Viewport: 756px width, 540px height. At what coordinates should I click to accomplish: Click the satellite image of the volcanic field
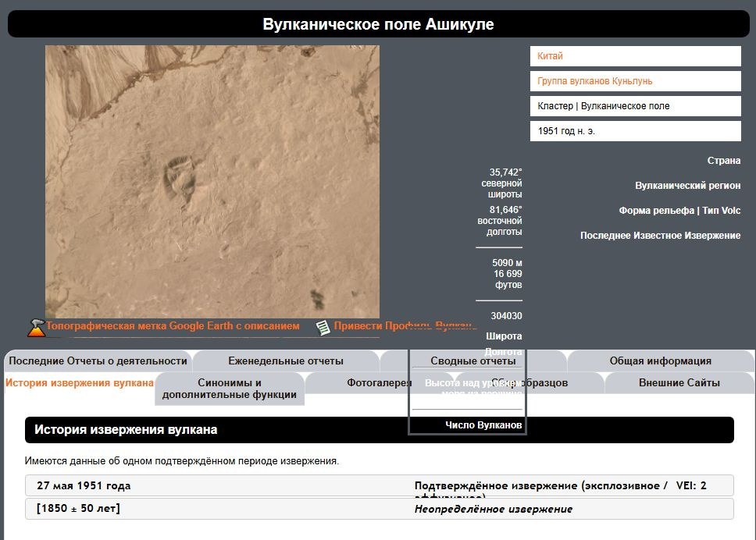(x=212, y=181)
